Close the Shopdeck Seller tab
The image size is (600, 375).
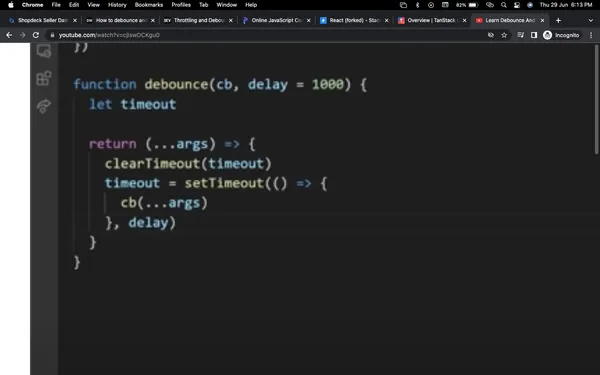click(75, 21)
